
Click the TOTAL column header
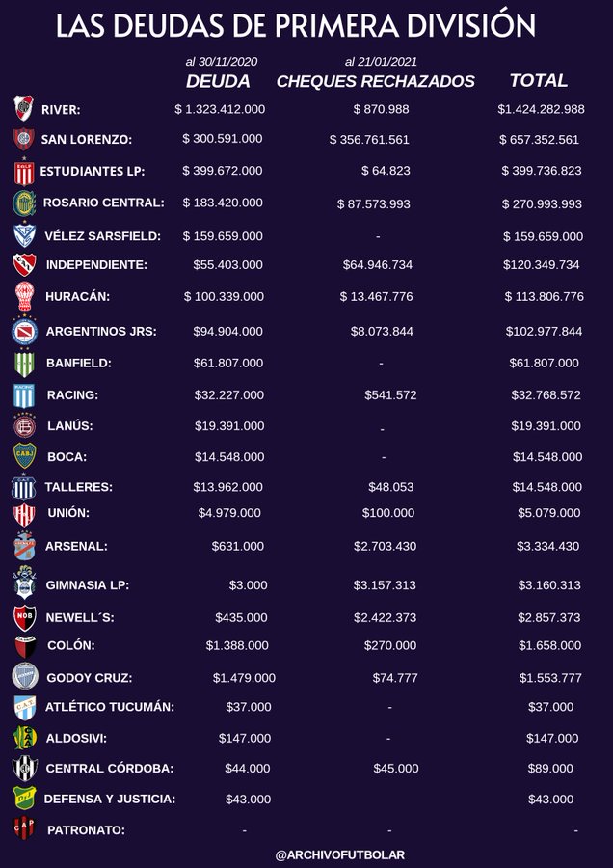[538, 81]
